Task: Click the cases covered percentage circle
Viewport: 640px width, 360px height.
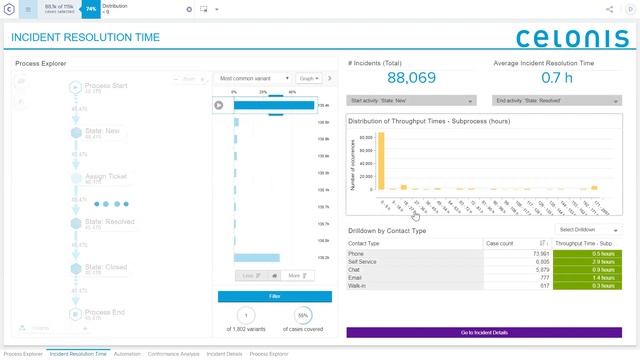Action: tap(303, 316)
